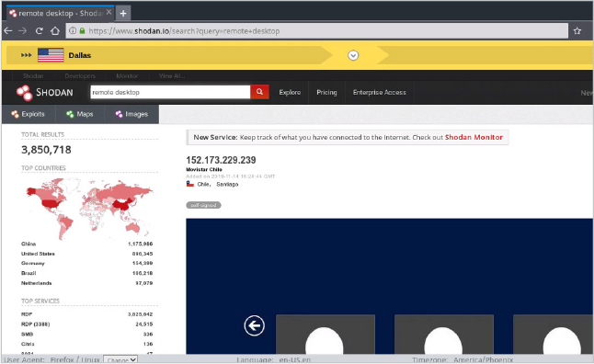Open a new browser tab with plus
The height and width of the screenshot is (364, 594).
(123, 13)
